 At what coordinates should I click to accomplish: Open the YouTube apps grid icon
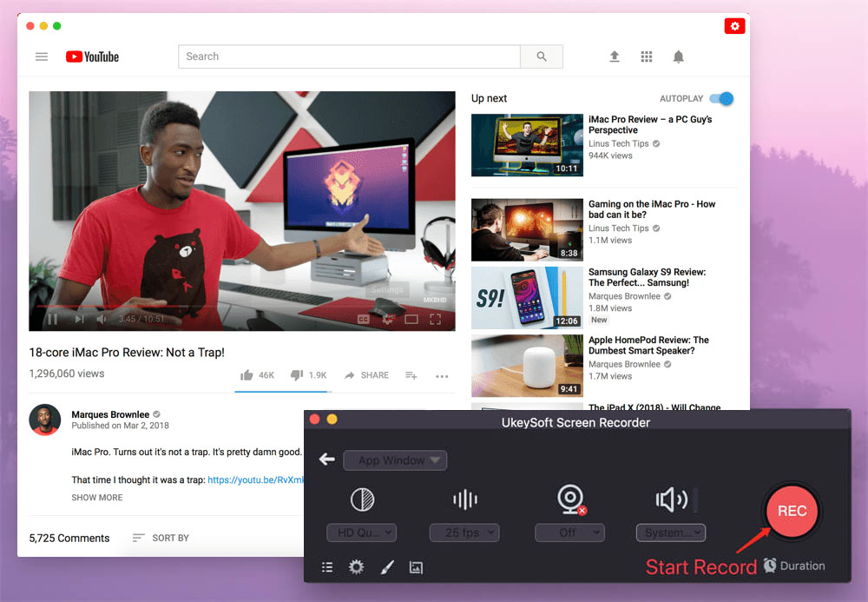(647, 56)
